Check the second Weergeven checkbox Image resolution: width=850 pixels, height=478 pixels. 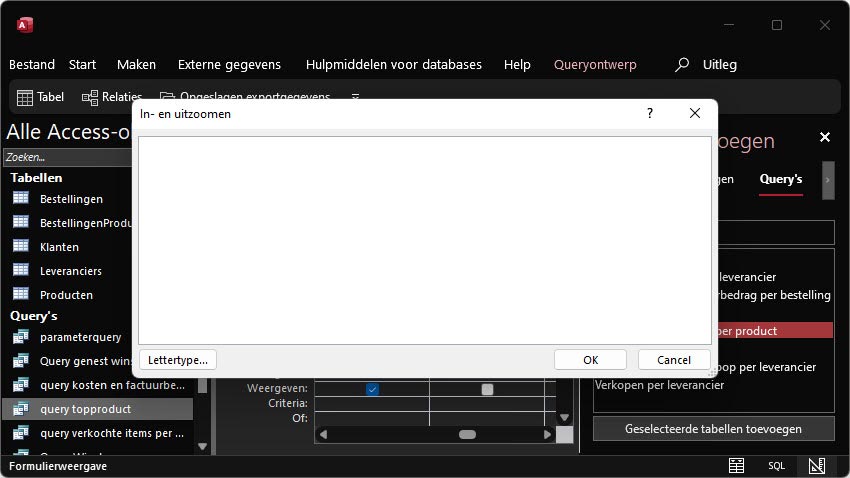(x=487, y=389)
